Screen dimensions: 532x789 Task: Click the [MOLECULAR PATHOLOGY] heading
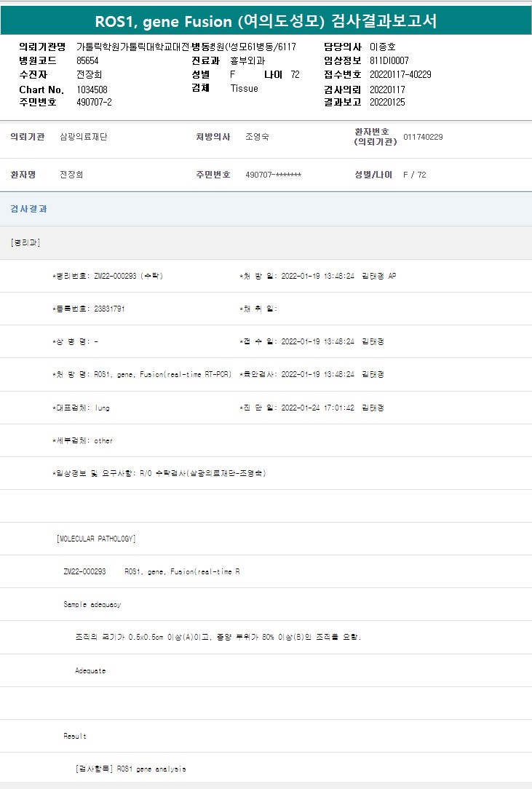coord(96,539)
